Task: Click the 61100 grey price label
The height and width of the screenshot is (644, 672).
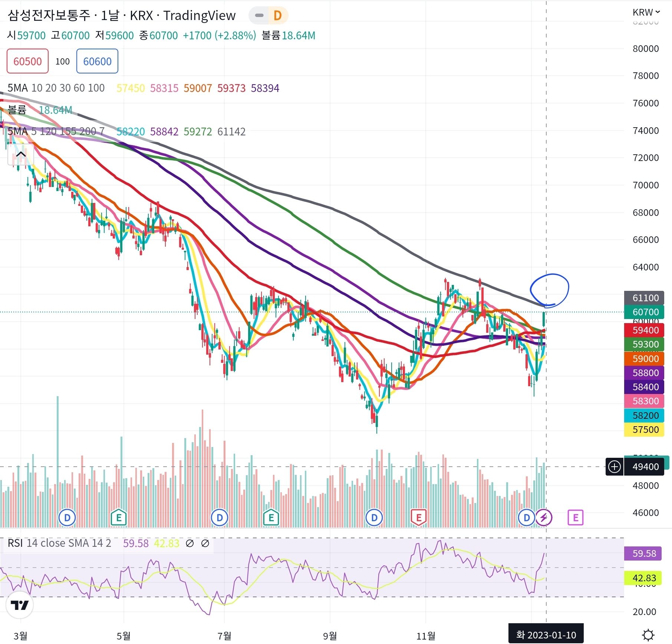Action: [645, 298]
